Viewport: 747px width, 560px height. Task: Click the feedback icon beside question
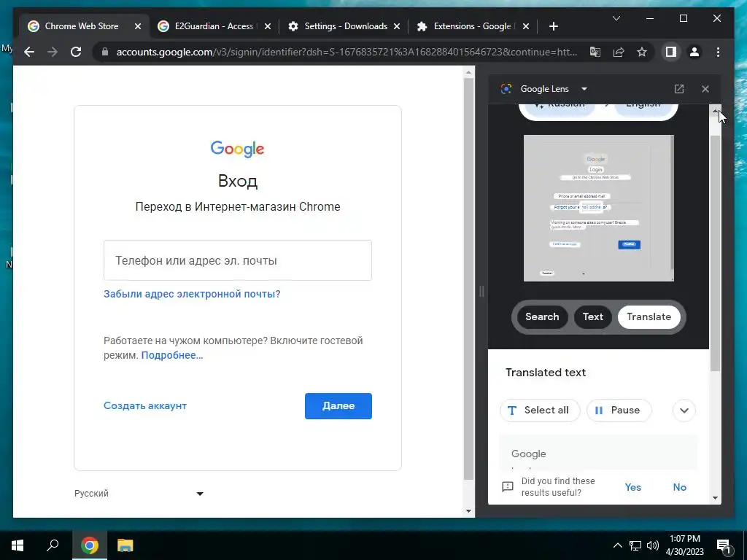(x=508, y=486)
